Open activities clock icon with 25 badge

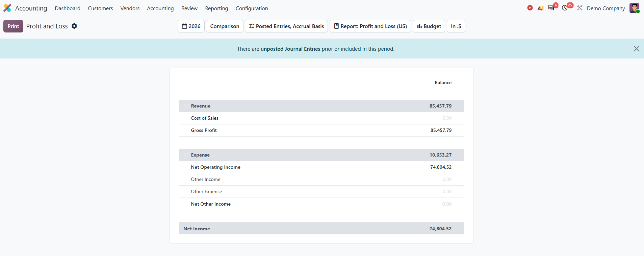[x=565, y=8]
